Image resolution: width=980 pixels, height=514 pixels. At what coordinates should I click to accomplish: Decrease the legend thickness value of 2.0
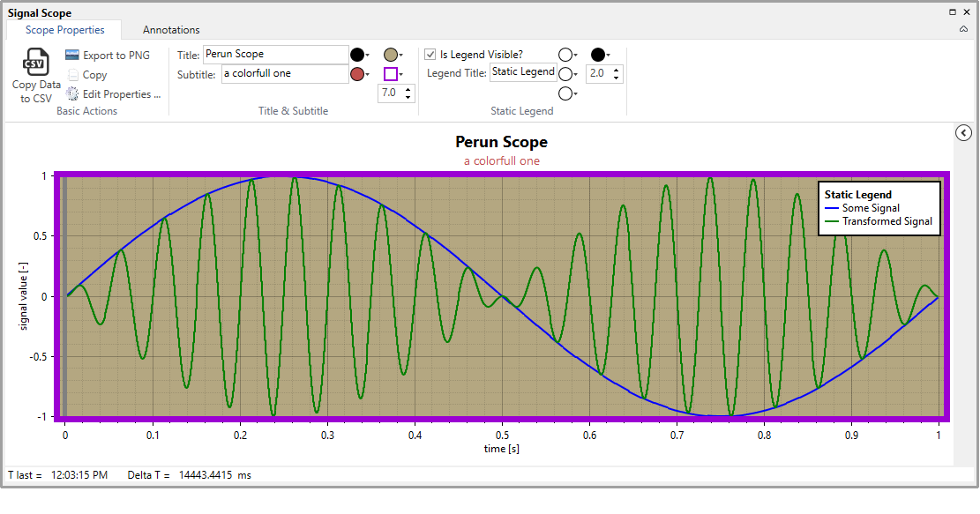(617, 78)
